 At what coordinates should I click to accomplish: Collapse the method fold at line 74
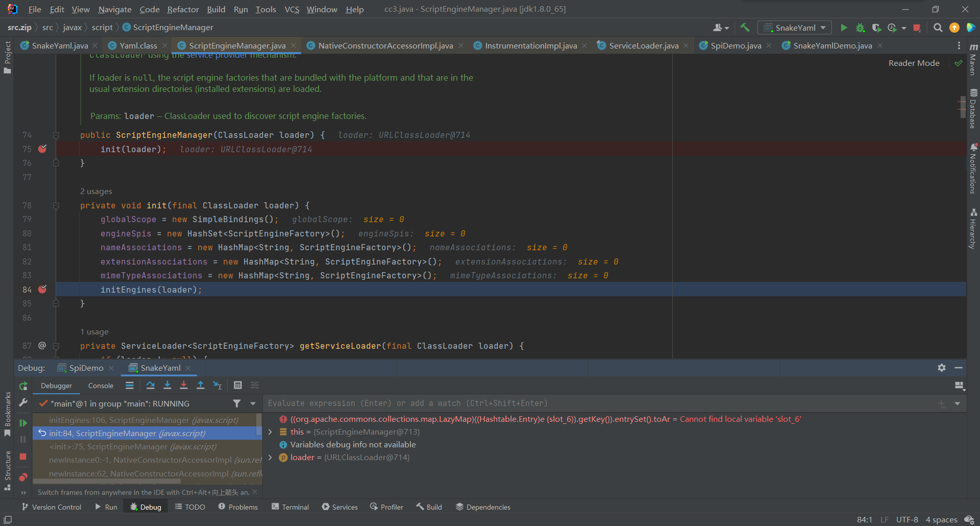pyautogui.click(x=56, y=135)
